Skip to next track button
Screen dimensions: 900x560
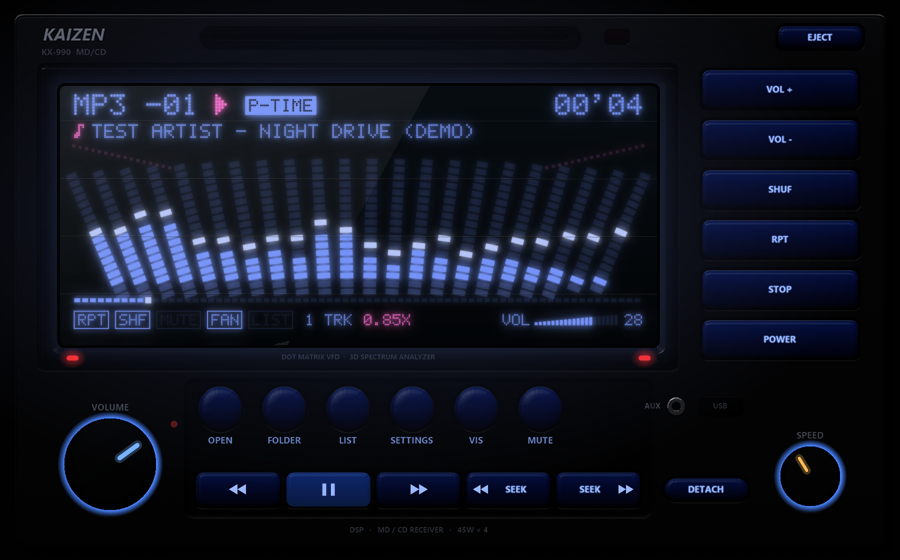point(418,489)
